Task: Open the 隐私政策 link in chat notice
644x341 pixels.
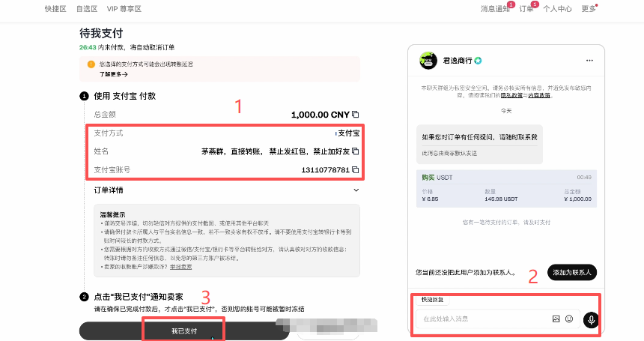Action: [x=511, y=95]
